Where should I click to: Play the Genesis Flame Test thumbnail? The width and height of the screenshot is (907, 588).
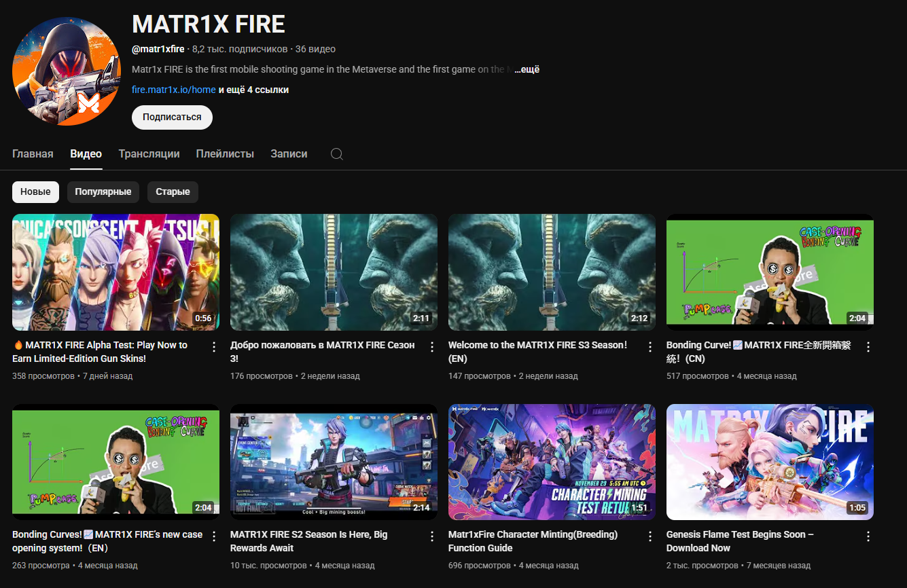click(x=770, y=462)
